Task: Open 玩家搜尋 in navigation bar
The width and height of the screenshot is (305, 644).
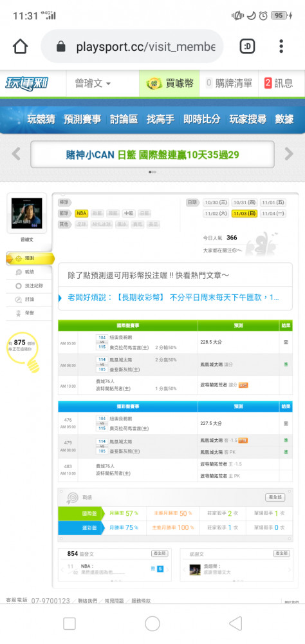Action: click(x=248, y=120)
